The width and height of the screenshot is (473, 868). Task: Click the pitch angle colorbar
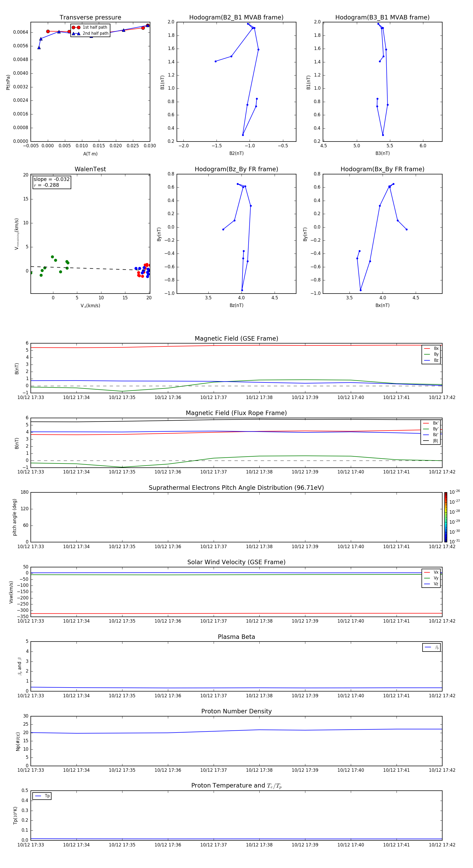point(446,517)
